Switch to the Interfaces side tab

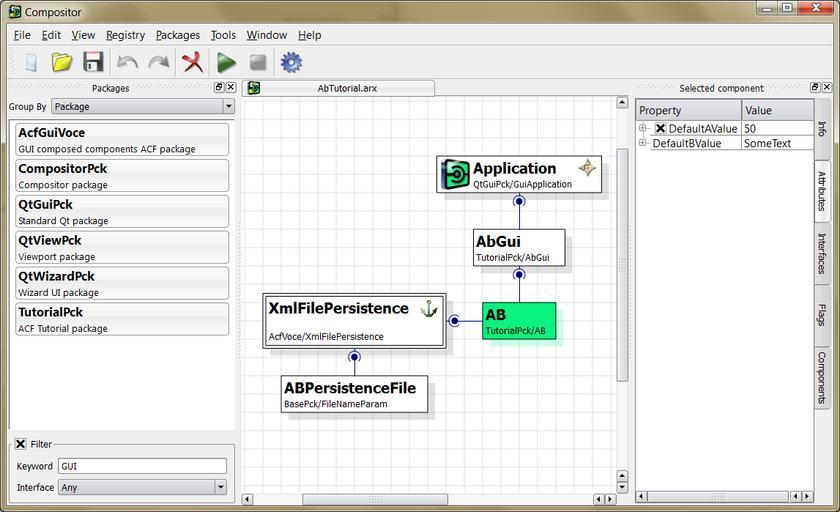click(x=822, y=252)
